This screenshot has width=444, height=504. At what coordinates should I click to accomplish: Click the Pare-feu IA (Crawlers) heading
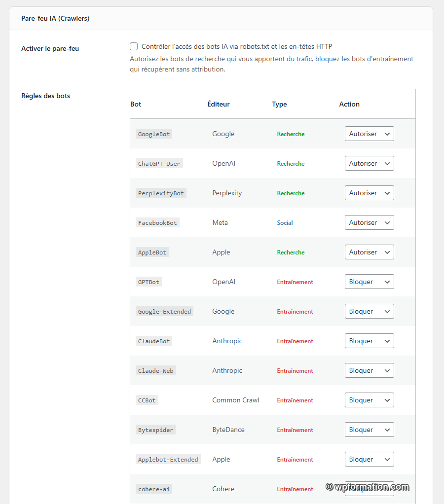[55, 18]
